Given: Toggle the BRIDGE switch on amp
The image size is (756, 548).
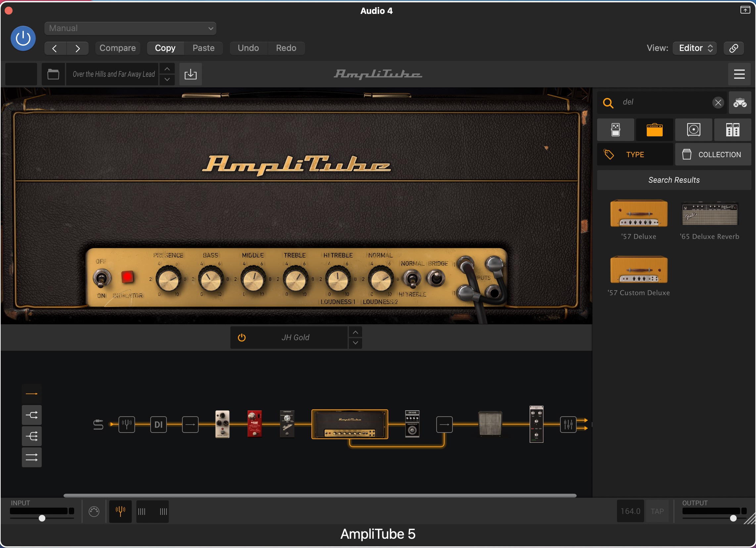Looking at the screenshot, I should pos(436,278).
